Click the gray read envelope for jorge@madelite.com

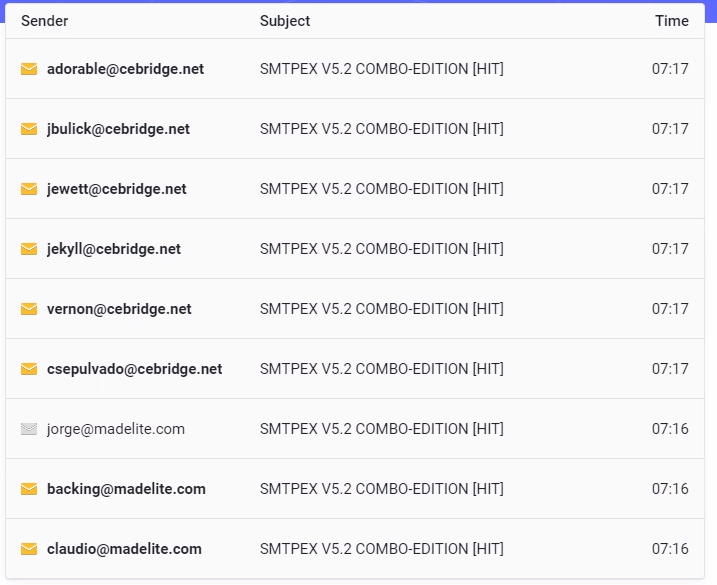coord(29,429)
